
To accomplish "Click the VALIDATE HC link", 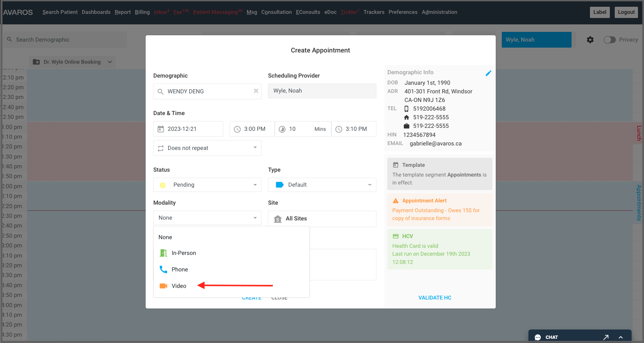I will [x=435, y=298].
